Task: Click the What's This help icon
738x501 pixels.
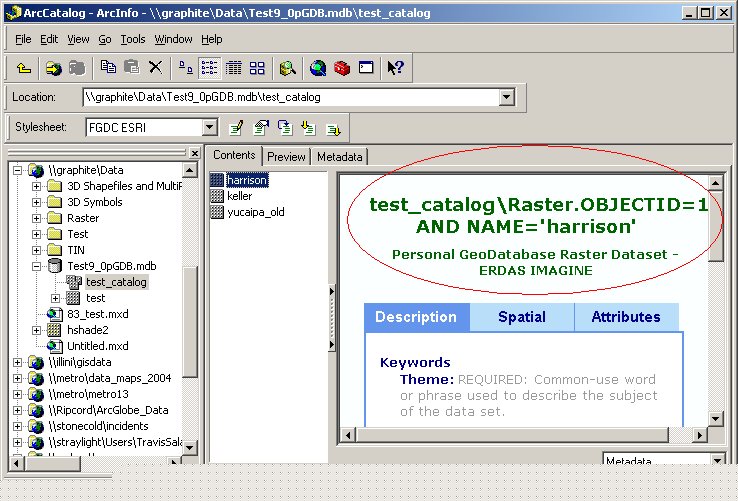Action: 395,68
